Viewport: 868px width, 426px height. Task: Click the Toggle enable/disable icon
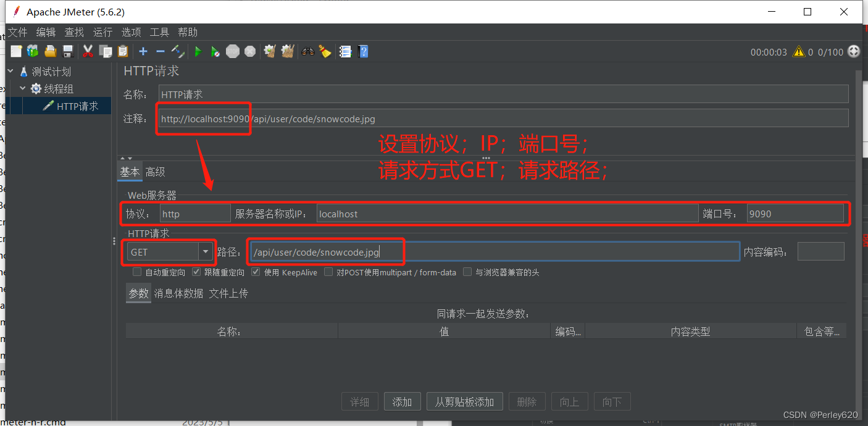click(x=178, y=51)
